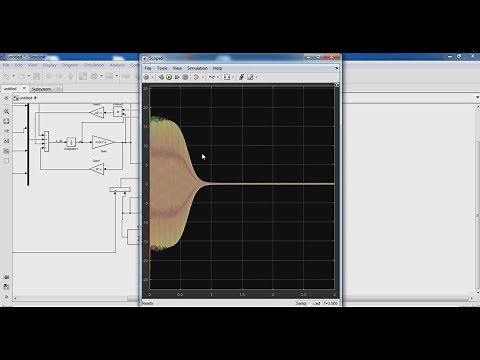Open zoom tool dropdown arrow in Scope
This screenshot has width=480, height=360.
[x=218, y=77]
